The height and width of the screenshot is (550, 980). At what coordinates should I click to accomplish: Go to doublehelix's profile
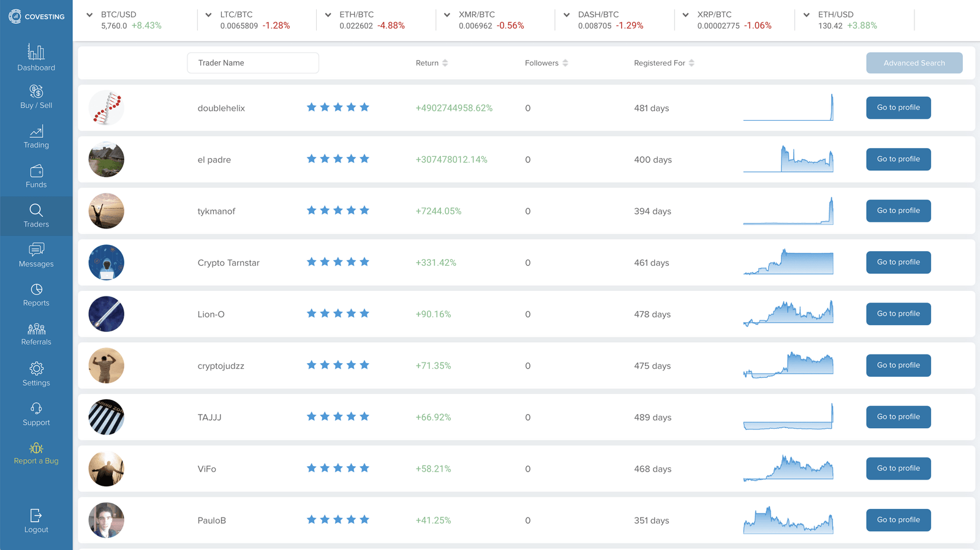[898, 108]
